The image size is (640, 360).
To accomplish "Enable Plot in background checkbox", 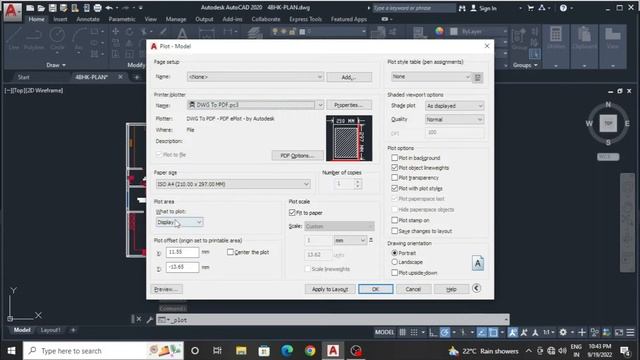I will pos(394,158).
